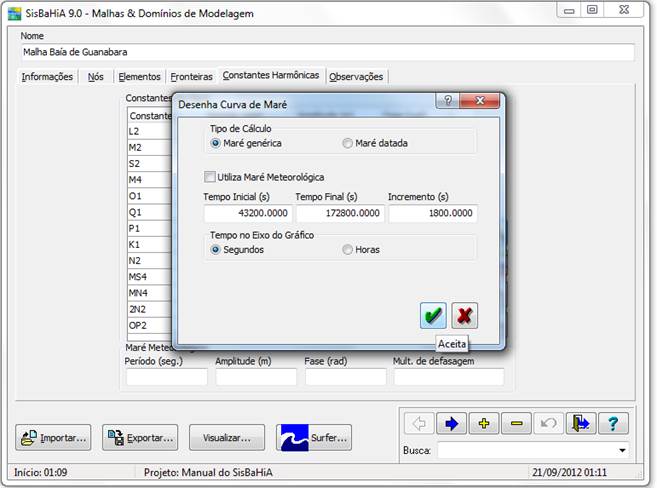Click status bar date 21/09/2012 01:11
Viewport: 657px width, 488px height.
569,473
